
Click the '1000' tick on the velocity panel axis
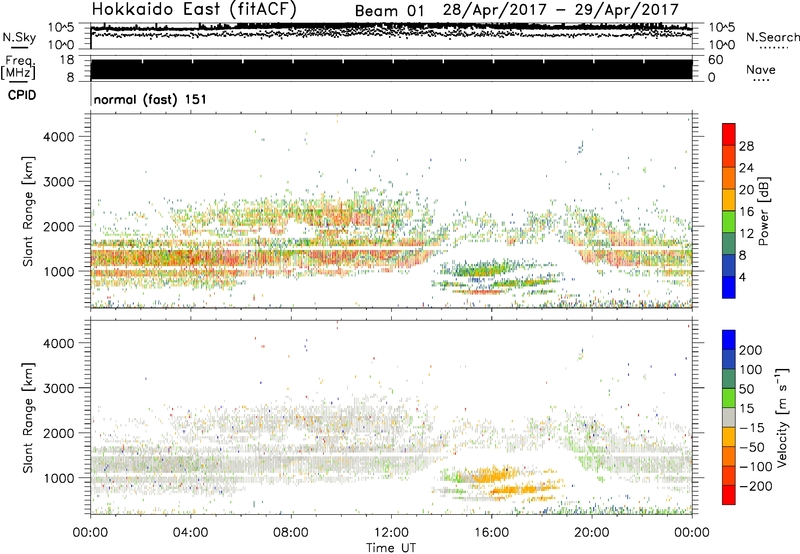58,478
